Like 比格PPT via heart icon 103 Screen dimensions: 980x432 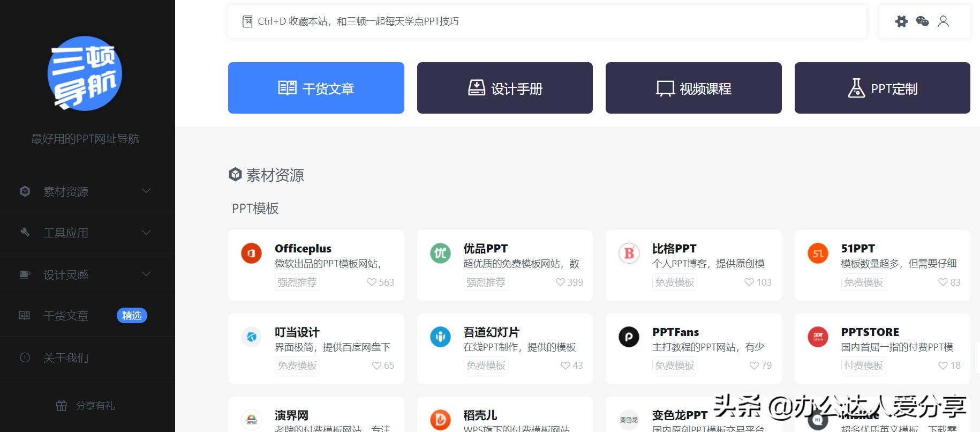pyautogui.click(x=749, y=282)
